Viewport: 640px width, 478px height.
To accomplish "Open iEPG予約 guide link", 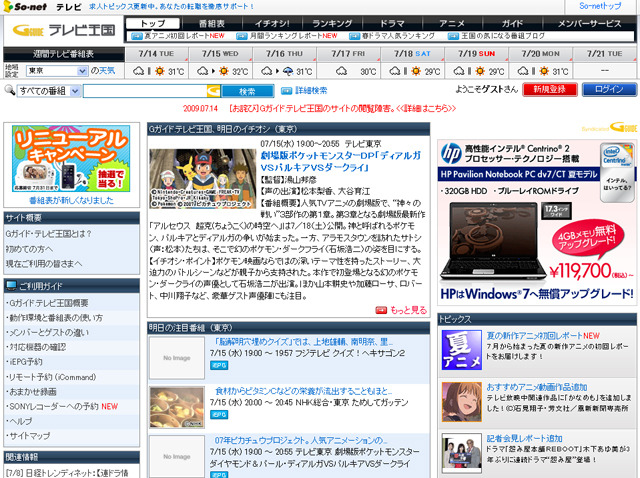I will coord(26,362).
